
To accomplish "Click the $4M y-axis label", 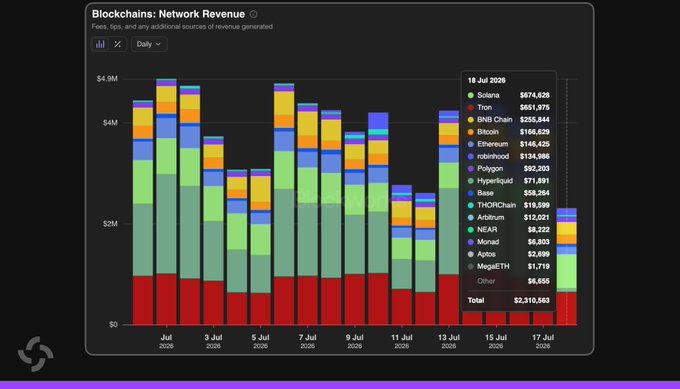I will [110, 123].
